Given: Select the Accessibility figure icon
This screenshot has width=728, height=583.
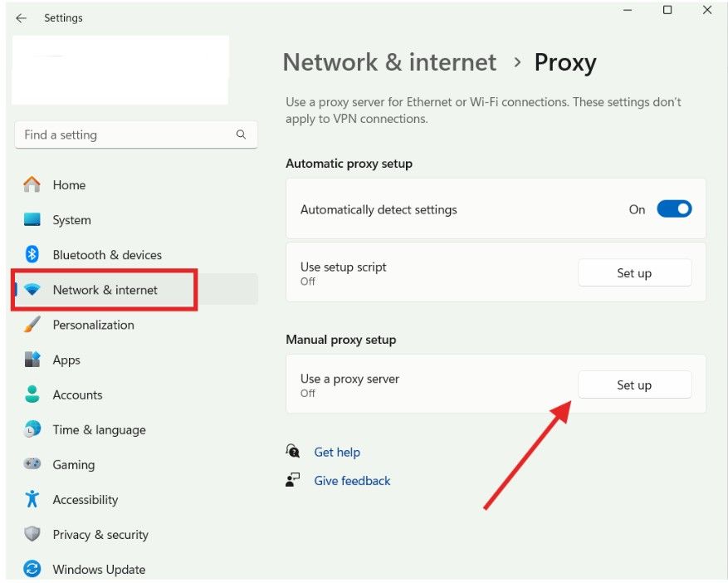Looking at the screenshot, I should 32,499.
